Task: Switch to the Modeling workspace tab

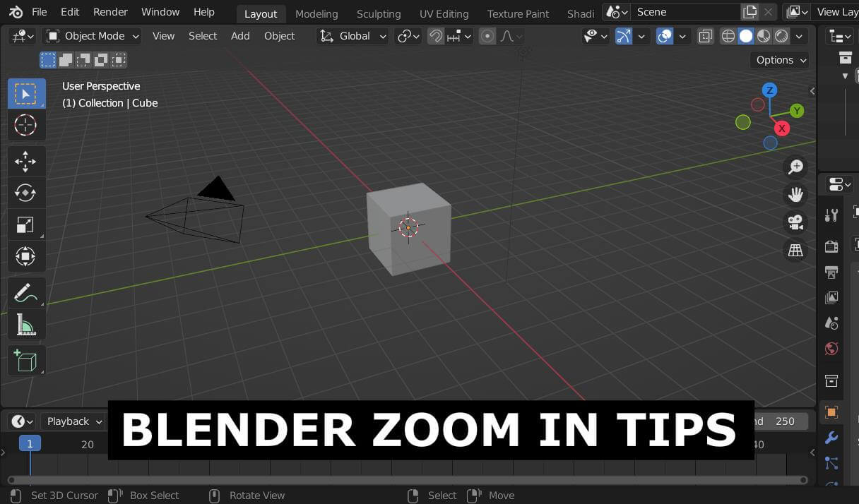Action: click(316, 13)
